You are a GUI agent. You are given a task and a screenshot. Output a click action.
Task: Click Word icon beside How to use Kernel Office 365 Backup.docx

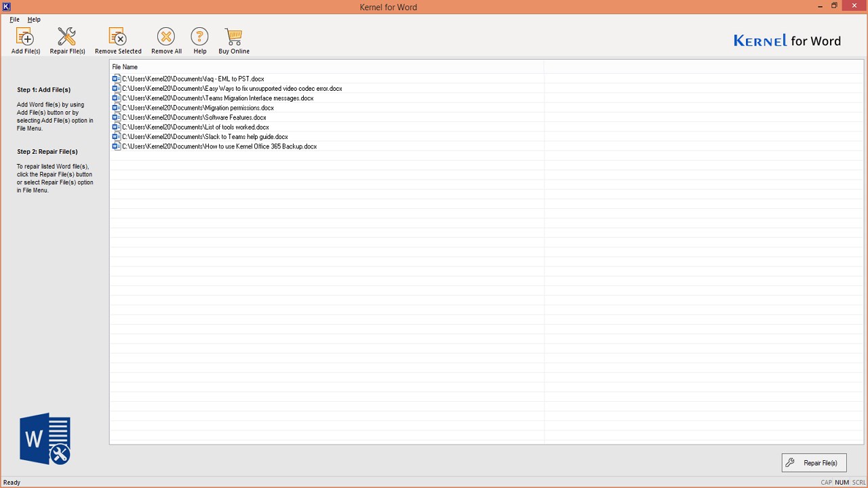[x=116, y=146]
